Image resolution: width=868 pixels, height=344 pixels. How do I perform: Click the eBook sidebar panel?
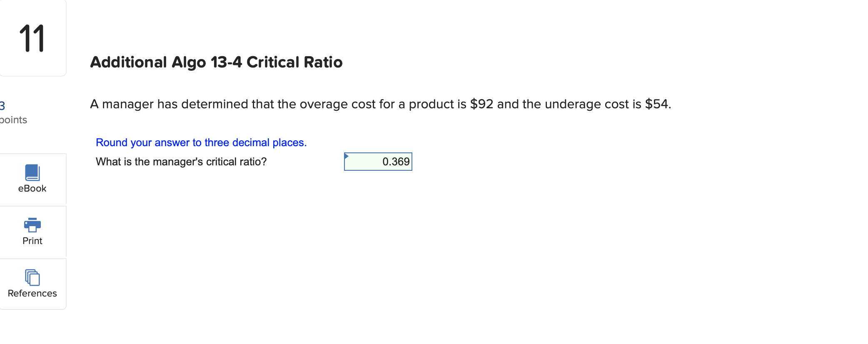[33, 179]
